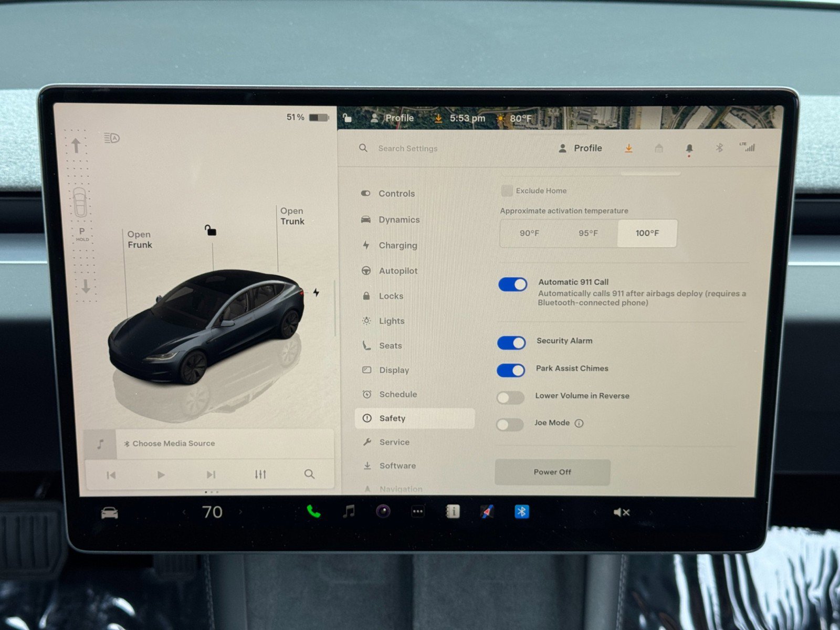The image size is (840, 630).
Task: Mute audio with the speaker icon
Action: tap(620, 512)
